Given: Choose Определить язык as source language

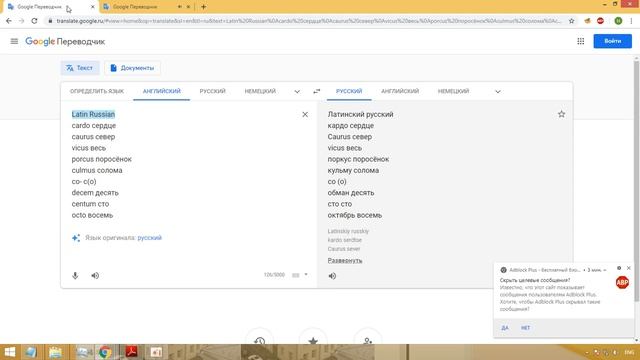Looking at the screenshot, I should coord(97,91).
